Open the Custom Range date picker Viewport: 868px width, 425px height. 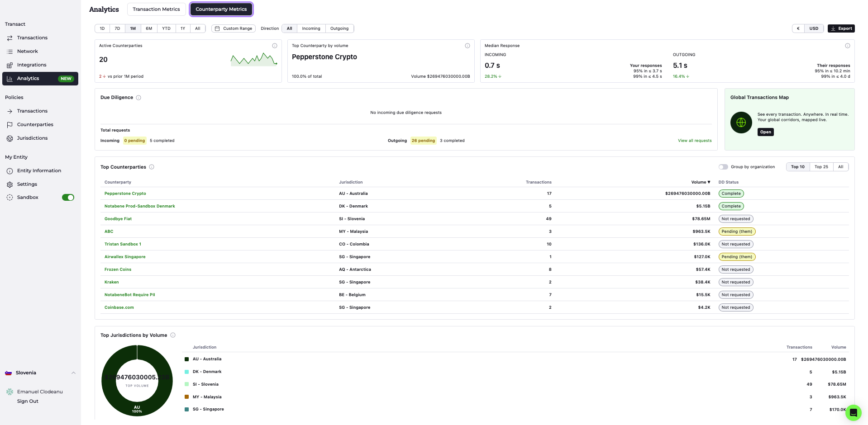[234, 28]
